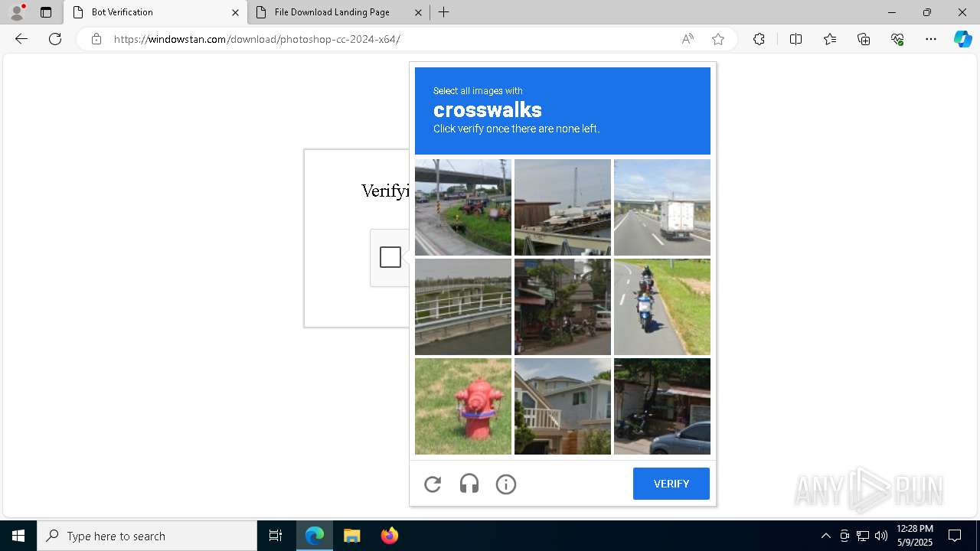Open Windows Start menu

[x=18, y=536]
